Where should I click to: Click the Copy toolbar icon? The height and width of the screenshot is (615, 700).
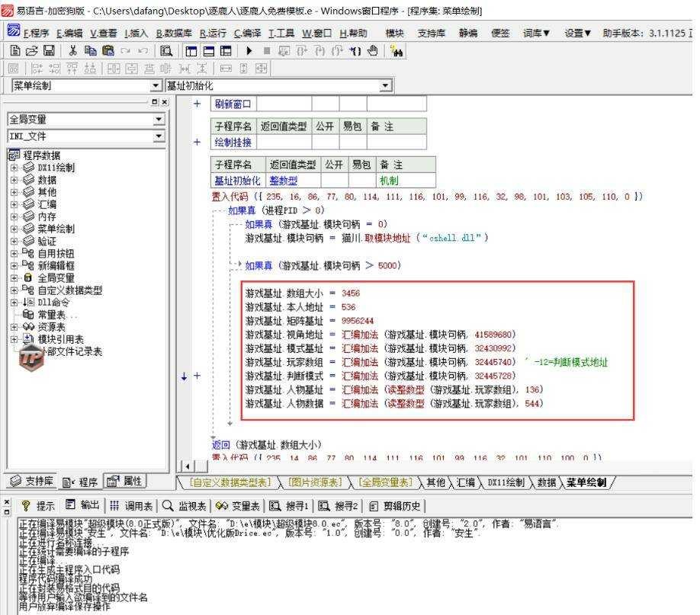pos(90,51)
